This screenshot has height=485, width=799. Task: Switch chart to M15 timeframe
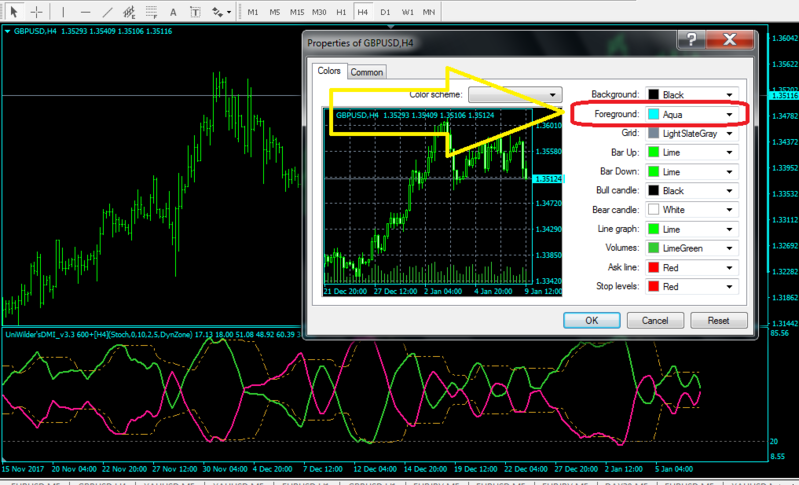tap(297, 11)
